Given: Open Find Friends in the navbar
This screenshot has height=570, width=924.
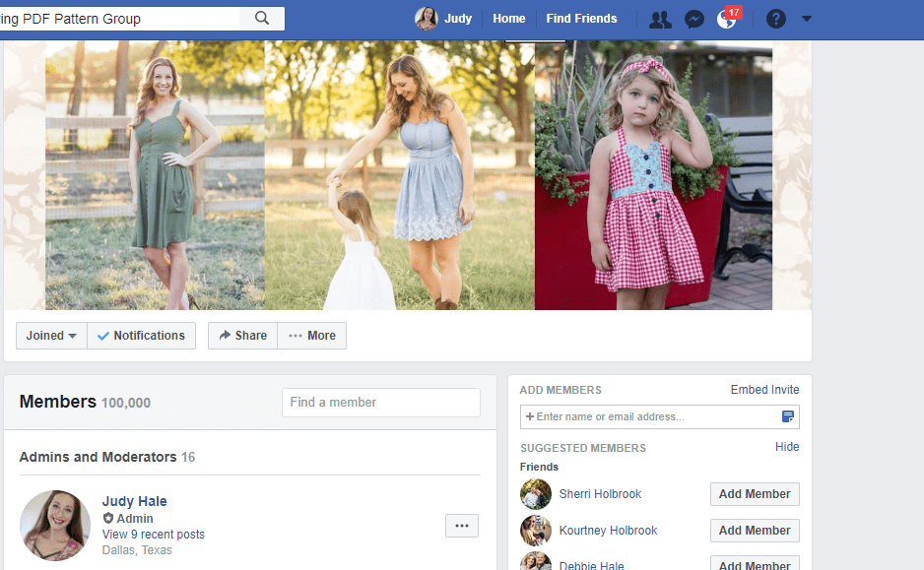Looking at the screenshot, I should pyautogui.click(x=581, y=19).
